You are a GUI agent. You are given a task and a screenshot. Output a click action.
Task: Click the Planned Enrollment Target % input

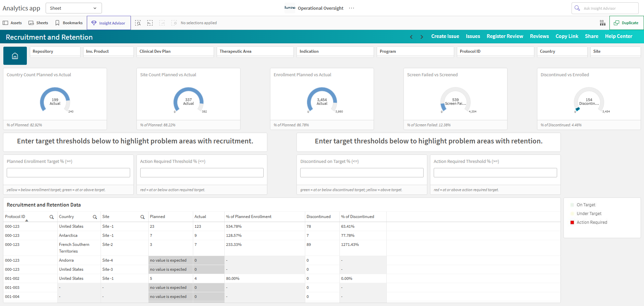pos(68,173)
